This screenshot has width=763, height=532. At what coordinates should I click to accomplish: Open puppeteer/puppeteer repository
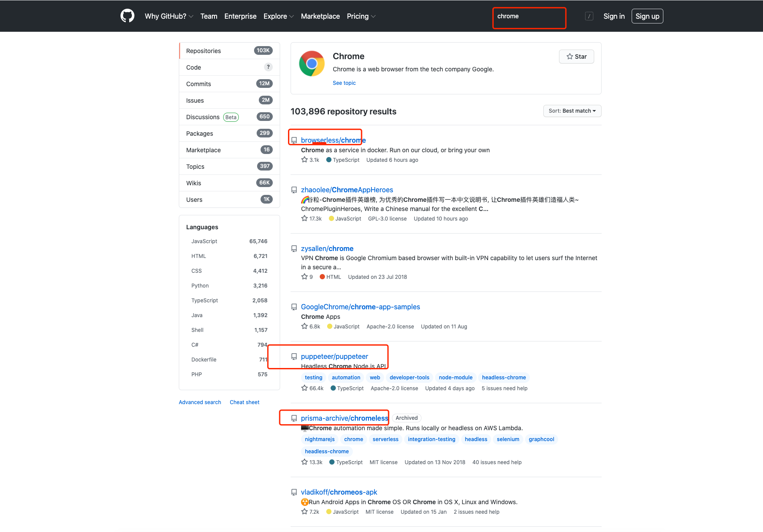click(x=335, y=357)
